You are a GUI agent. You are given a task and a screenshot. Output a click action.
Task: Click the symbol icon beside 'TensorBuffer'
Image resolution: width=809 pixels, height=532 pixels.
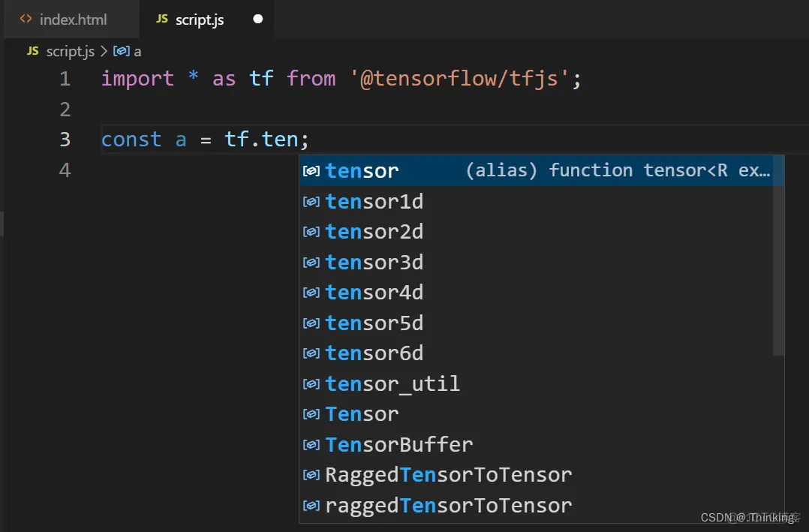pyautogui.click(x=311, y=444)
